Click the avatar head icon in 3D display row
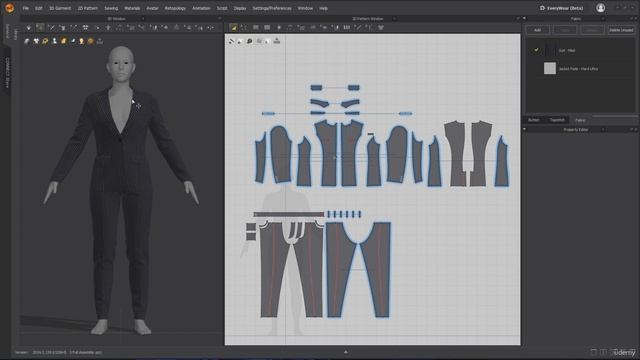 click(x=82, y=41)
